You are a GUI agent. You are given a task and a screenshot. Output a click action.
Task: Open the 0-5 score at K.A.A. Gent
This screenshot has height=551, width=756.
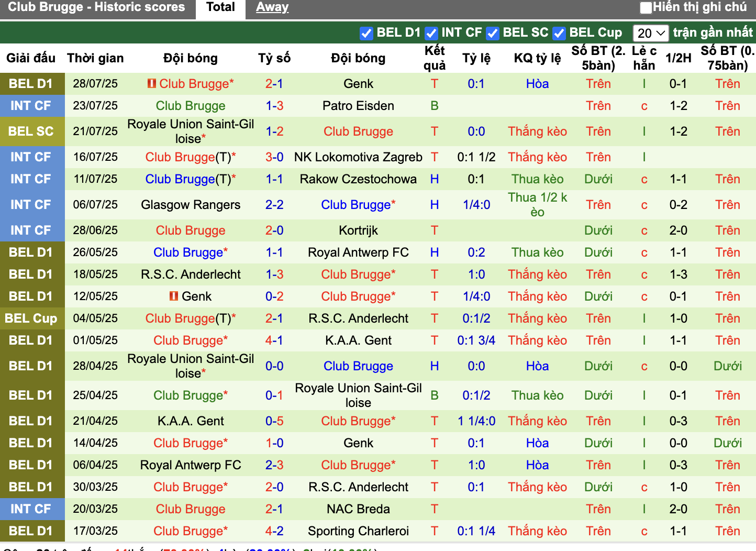[274, 421]
